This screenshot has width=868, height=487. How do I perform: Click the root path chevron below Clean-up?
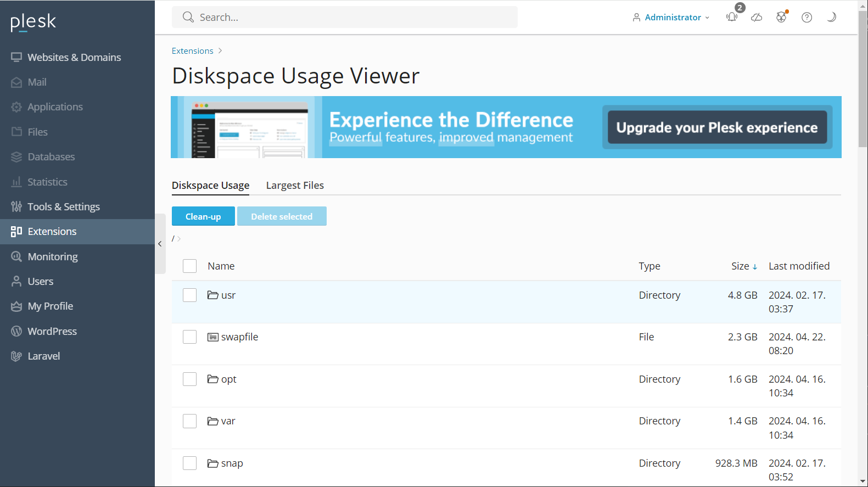point(179,239)
